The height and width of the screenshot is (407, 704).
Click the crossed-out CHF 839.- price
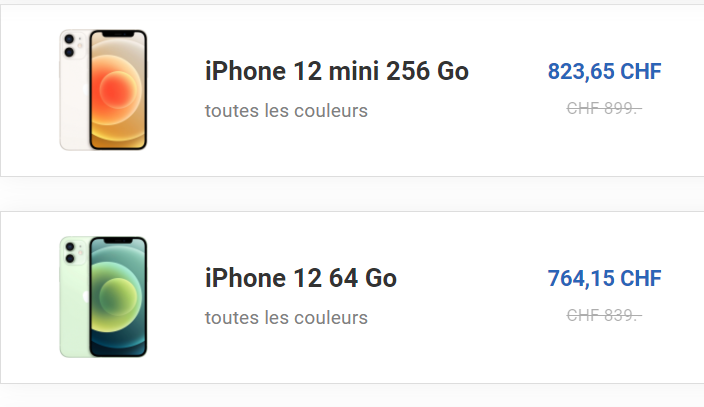604,315
